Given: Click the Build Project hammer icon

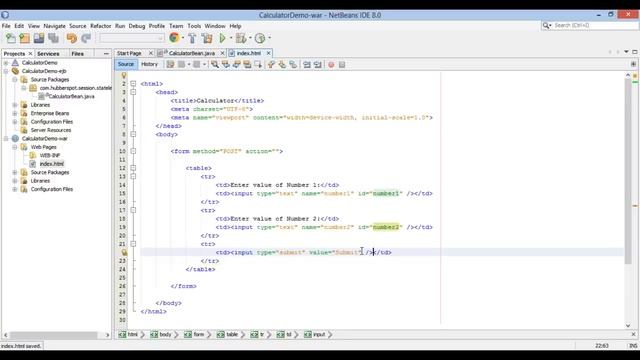Looking at the screenshot, I should pyautogui.click(x=192, y=38).
